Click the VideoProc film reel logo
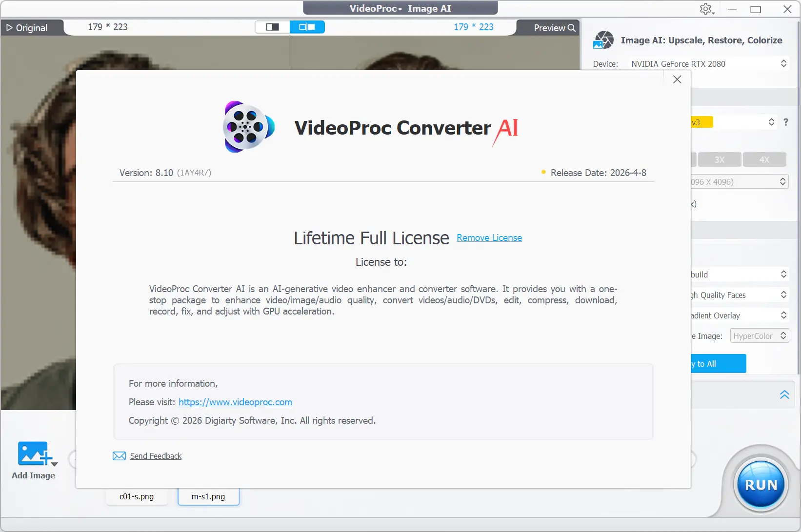Screen dimensions: 801x532 click(x=249, y=127)
